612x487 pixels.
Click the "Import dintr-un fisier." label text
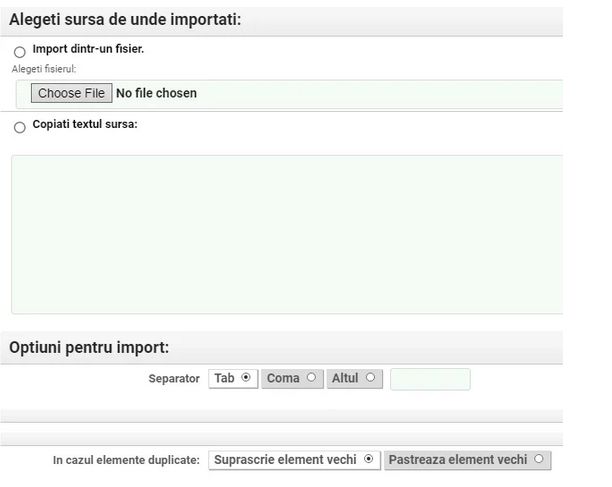coord(88,49)
